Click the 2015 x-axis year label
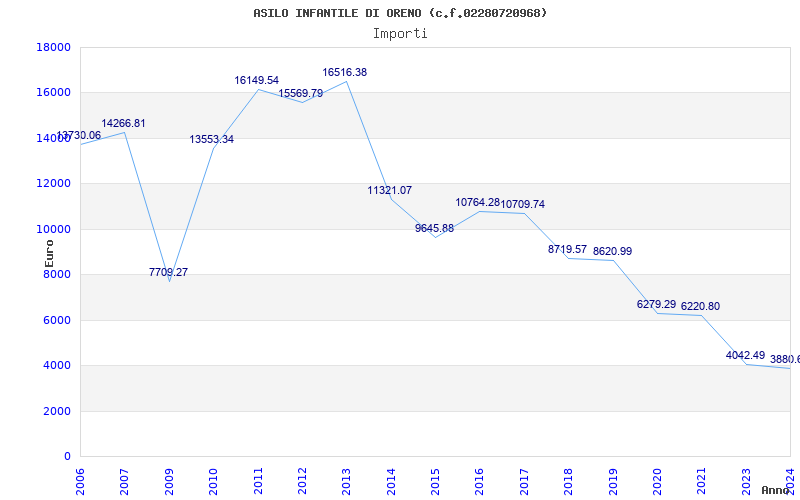The image size is (800, 500). tap(435, 481)
